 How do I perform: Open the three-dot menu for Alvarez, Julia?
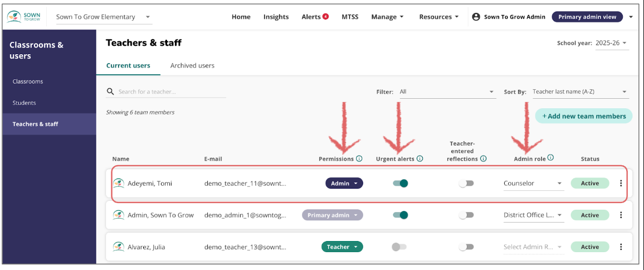point(621,247)
